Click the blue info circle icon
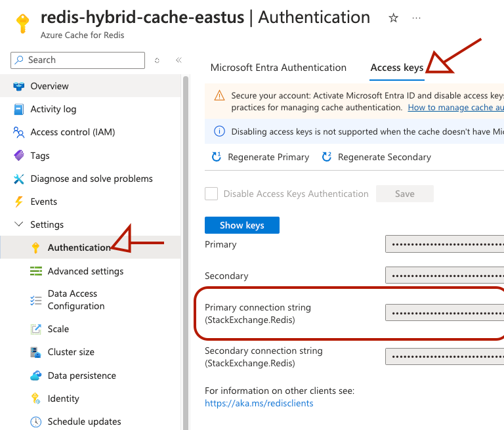This screenshot has width=504, height=430. tap(220, 131)
